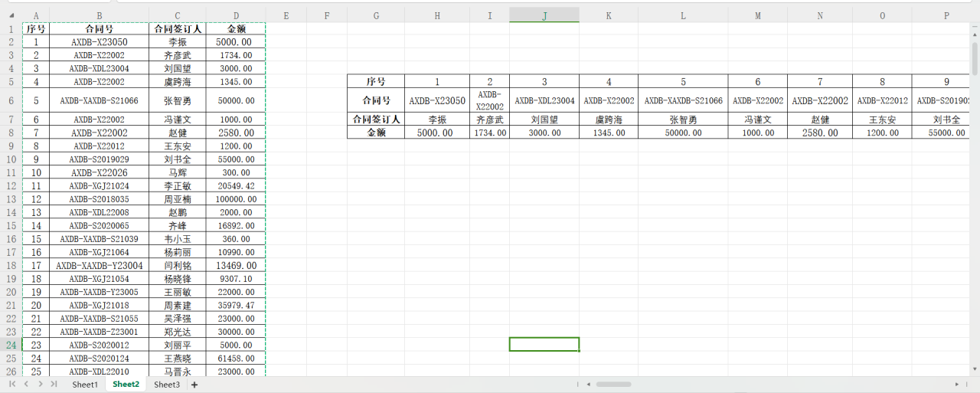This screenshot has height=393, width=980.
Task: Select column H header
Action: tap(436, 15)
